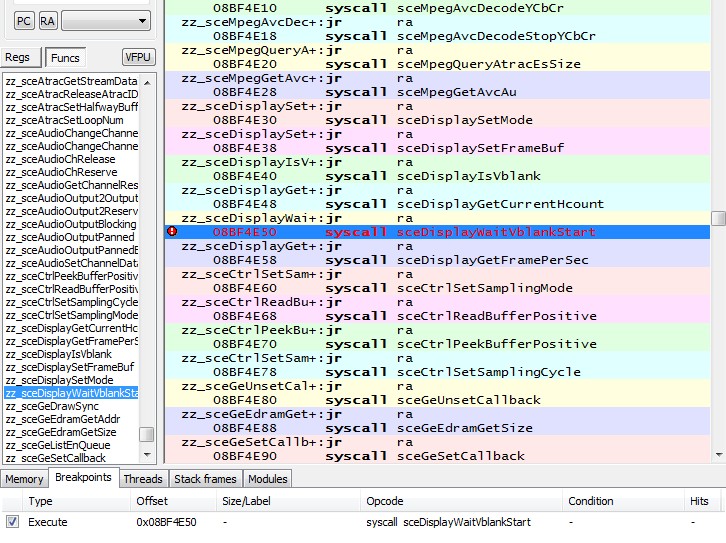Switch to the Threads tab
This screenshot has width=726, height=543.
143,479
